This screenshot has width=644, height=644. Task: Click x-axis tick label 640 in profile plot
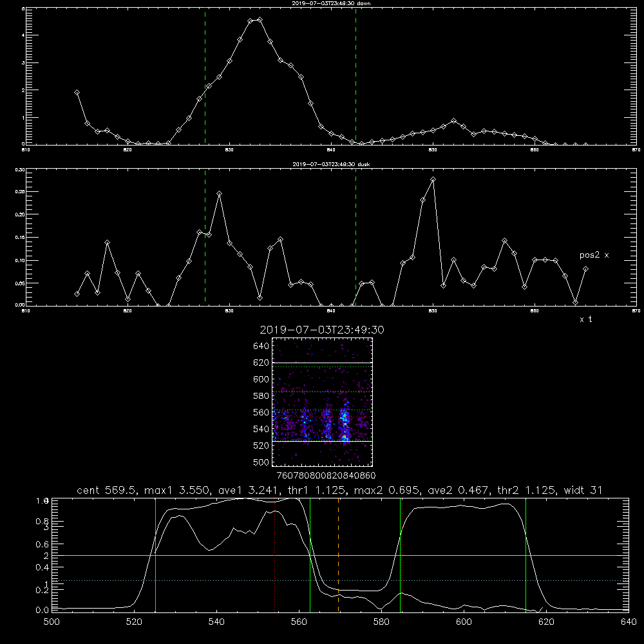[x=629, y=622]
